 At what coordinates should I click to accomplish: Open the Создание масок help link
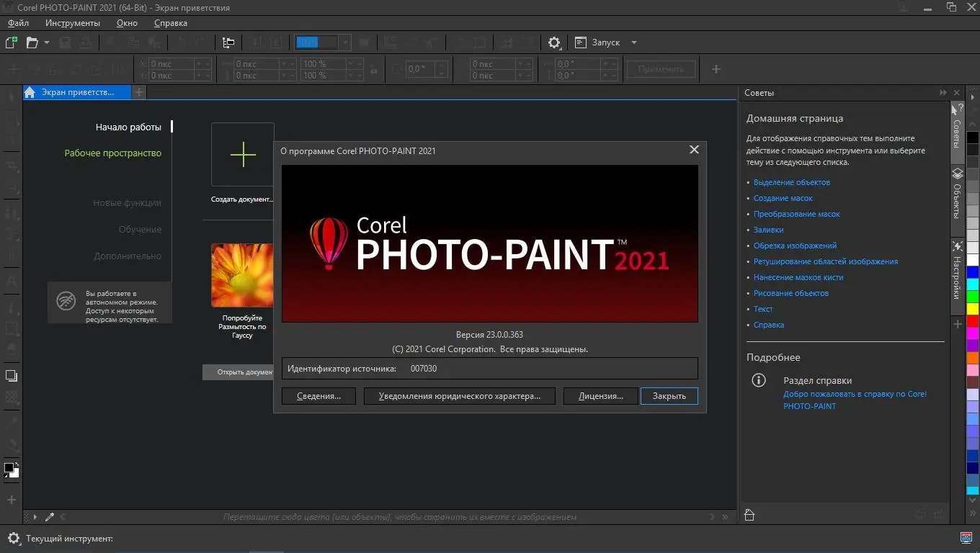click(x=784, y=197)
